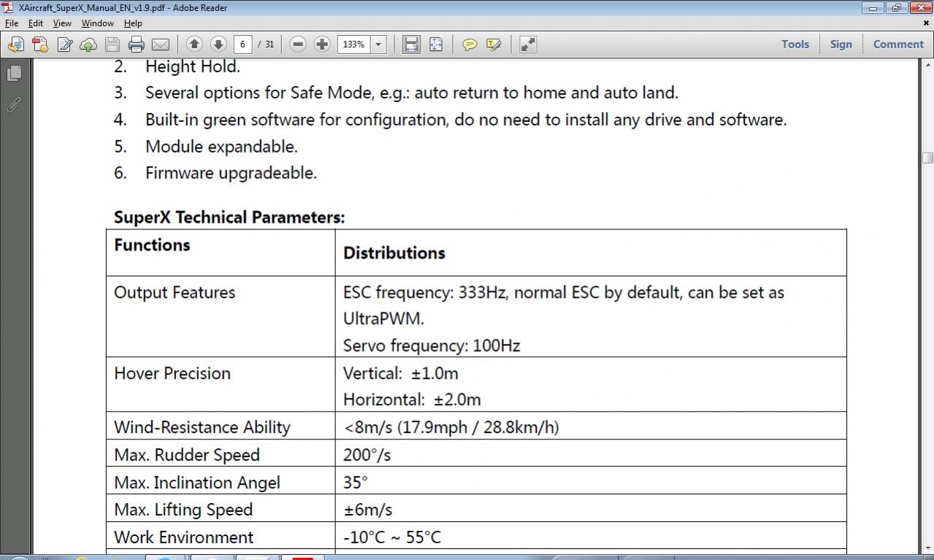Click the envelope email icon
Viewport: 934px width, 560px height.
click(x=160, y=45)
